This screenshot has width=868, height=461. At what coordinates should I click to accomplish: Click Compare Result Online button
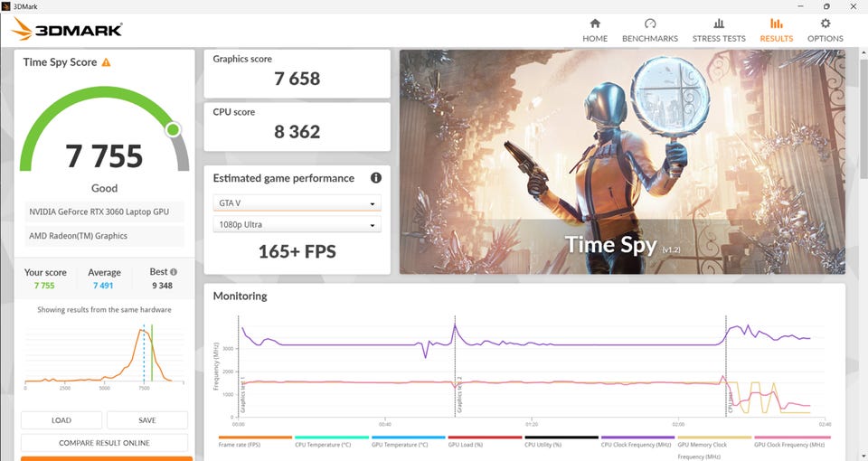pyautogui.click(x=104, y=443)
